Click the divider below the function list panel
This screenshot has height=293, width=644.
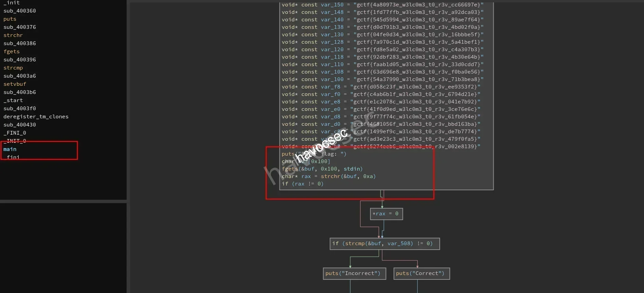click(63, 201)
